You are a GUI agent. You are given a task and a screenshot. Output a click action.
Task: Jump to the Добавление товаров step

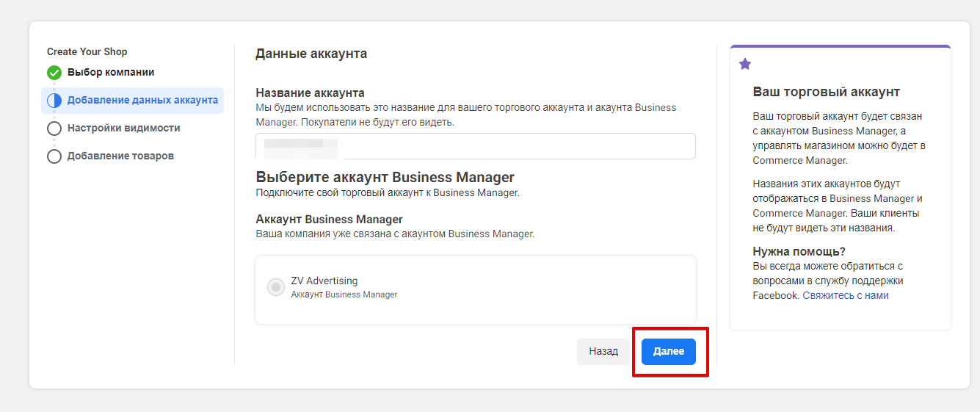click(120, 156)
